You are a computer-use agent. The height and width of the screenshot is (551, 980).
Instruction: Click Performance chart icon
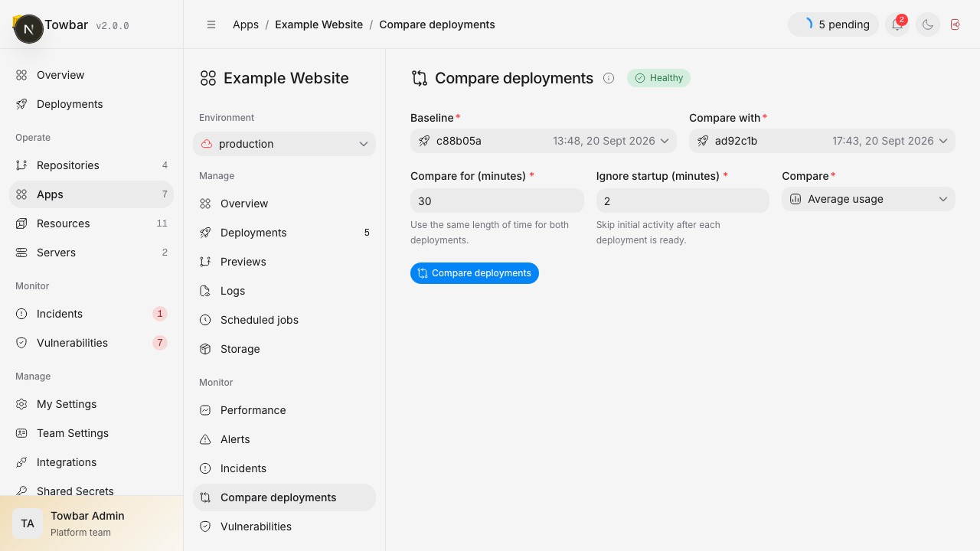coord(205,410)
